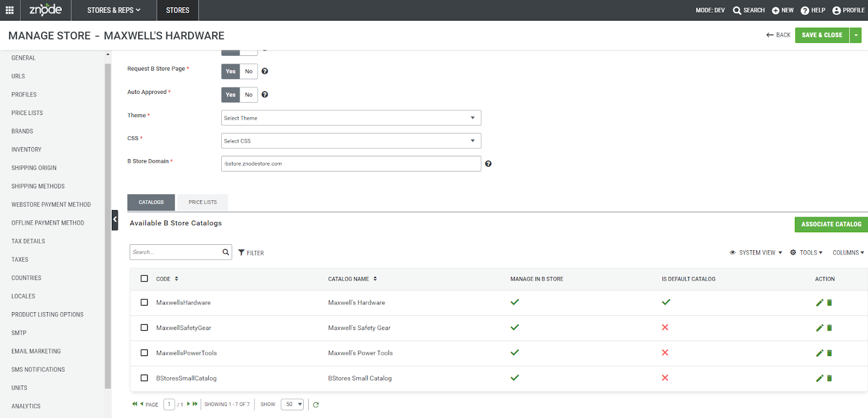Check the MaxwellsHardware row checkbox
This screenshot has width=868, height=418.
click(144, 302)
